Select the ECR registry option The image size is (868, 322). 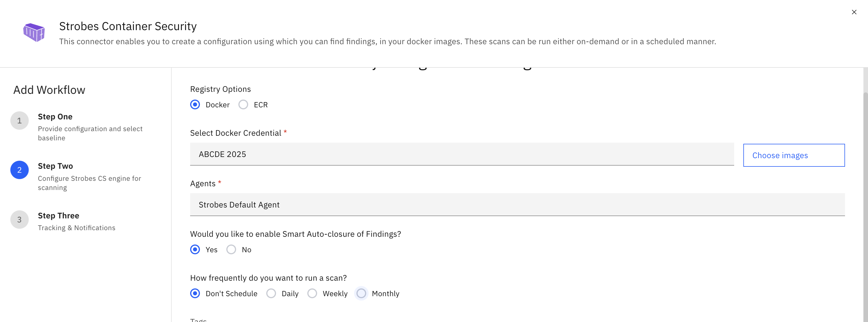tap(243, 105)
